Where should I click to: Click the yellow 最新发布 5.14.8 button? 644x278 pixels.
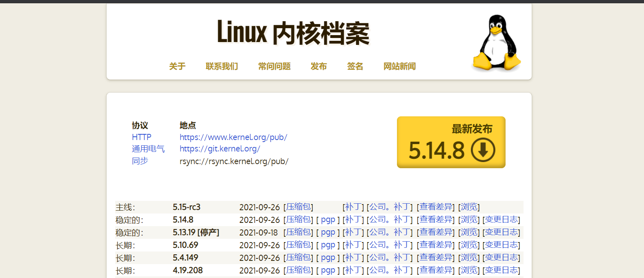click(x=451, y=142)
